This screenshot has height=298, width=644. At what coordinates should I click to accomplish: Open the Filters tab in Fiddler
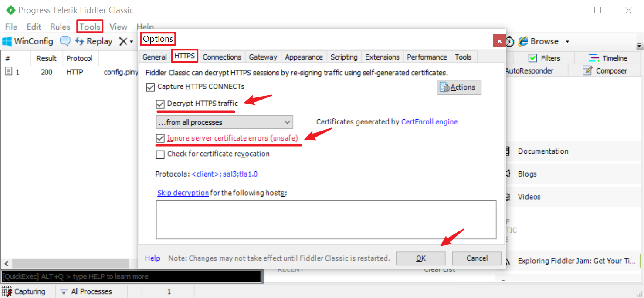(x=544, y=58)
